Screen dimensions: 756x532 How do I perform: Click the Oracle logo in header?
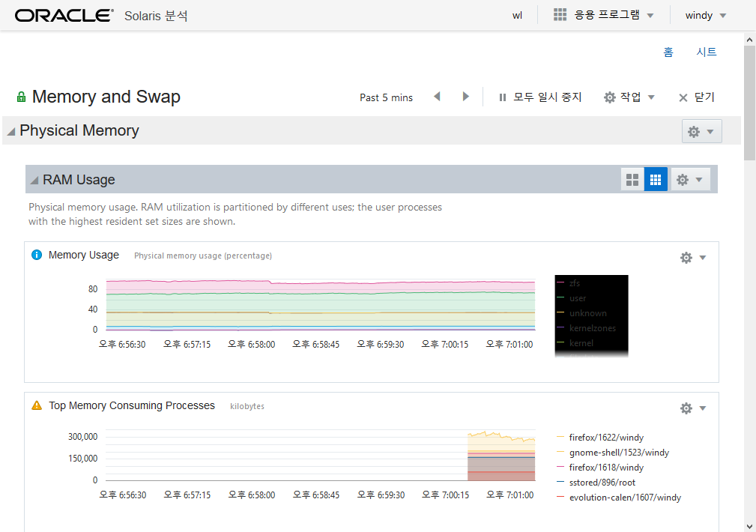(x=64, y=16)
